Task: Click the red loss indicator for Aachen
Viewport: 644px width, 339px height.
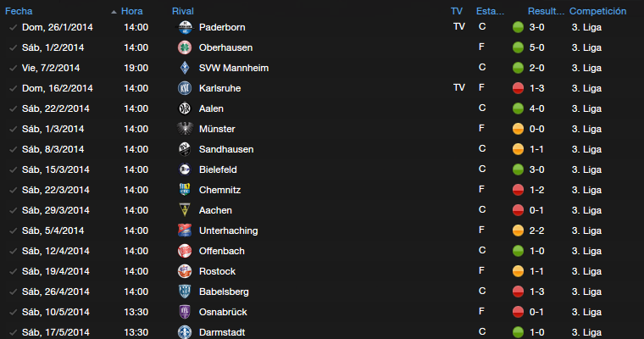Action: [519, 210]
